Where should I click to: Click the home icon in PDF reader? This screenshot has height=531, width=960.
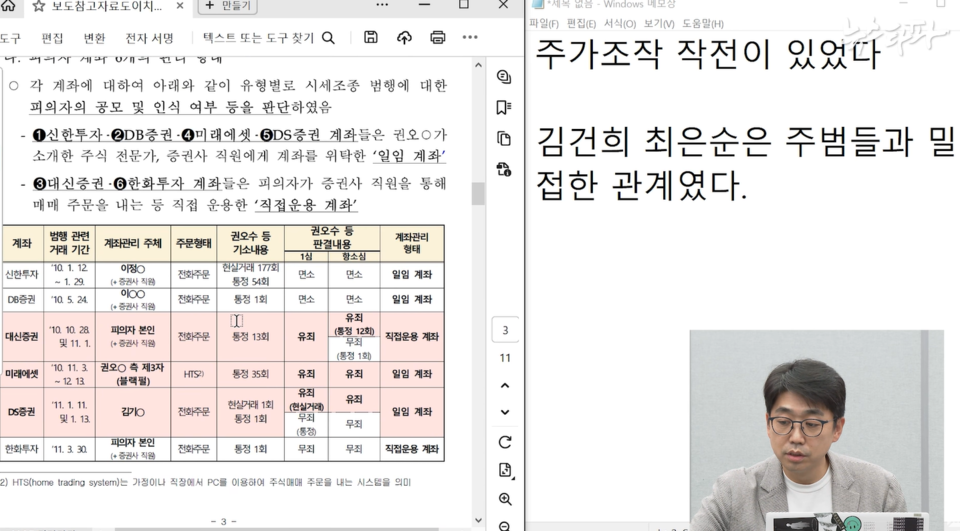8,6
